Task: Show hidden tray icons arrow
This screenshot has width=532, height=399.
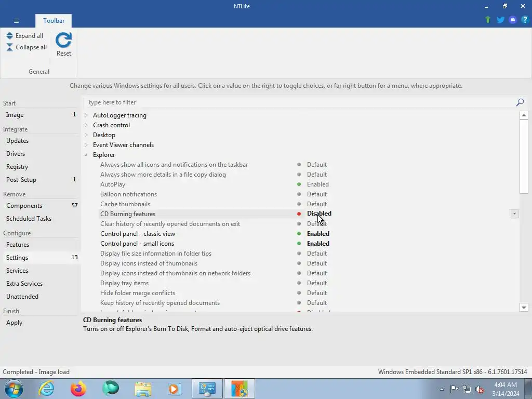Action: [x=442, y=389]
